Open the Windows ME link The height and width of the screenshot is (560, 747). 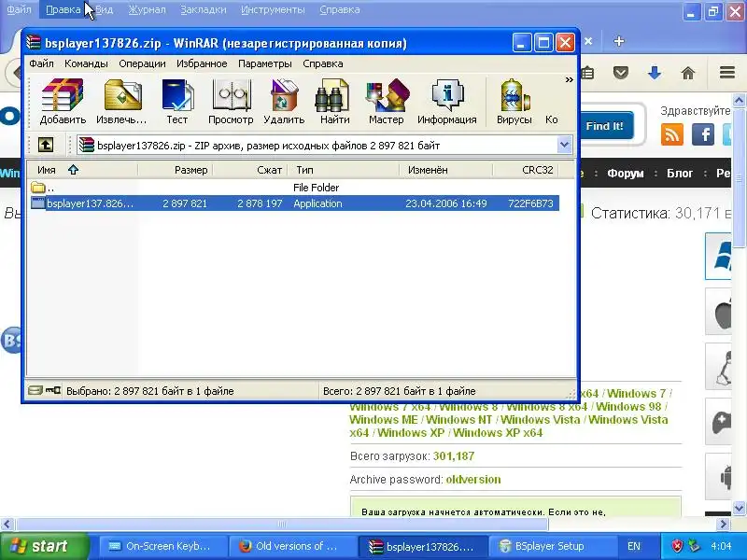pos(383,419)
